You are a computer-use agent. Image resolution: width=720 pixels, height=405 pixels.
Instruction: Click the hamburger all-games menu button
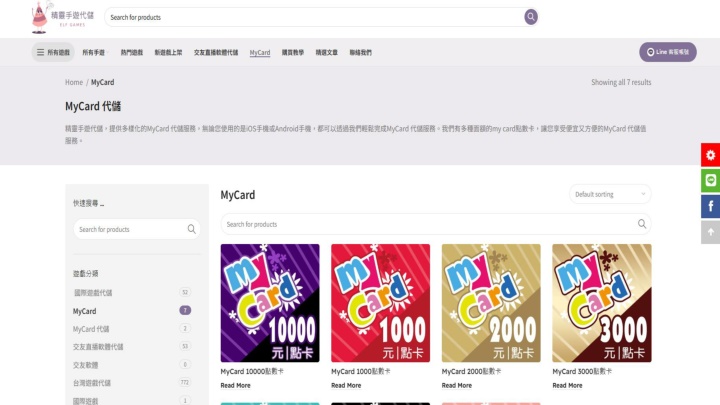coord(53,52)
